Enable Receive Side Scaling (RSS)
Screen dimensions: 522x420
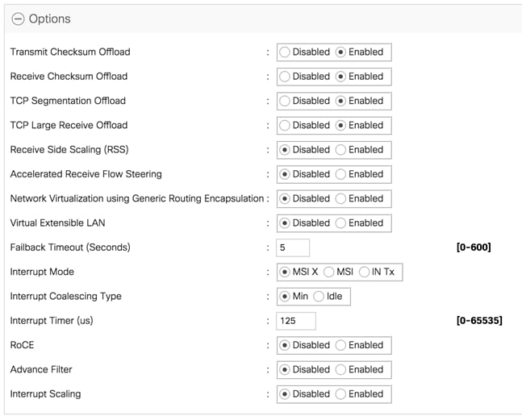tap(340, 150)
